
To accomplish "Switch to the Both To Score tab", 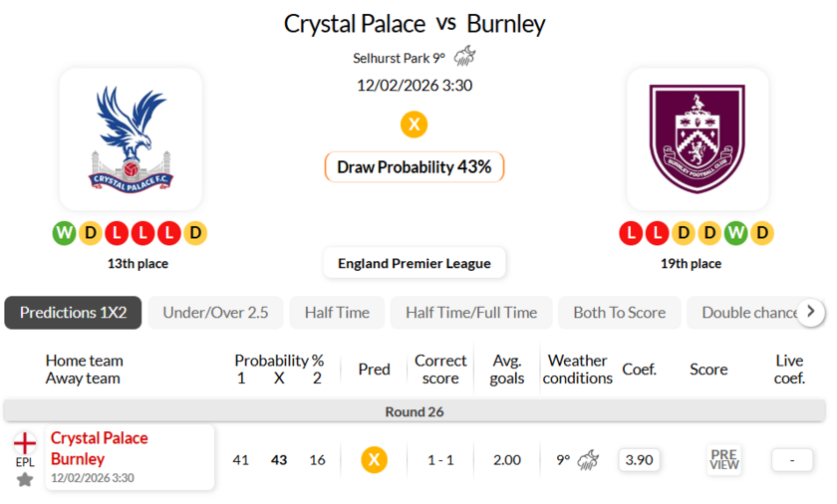I will pyautogui.click(x=619, y=313).
